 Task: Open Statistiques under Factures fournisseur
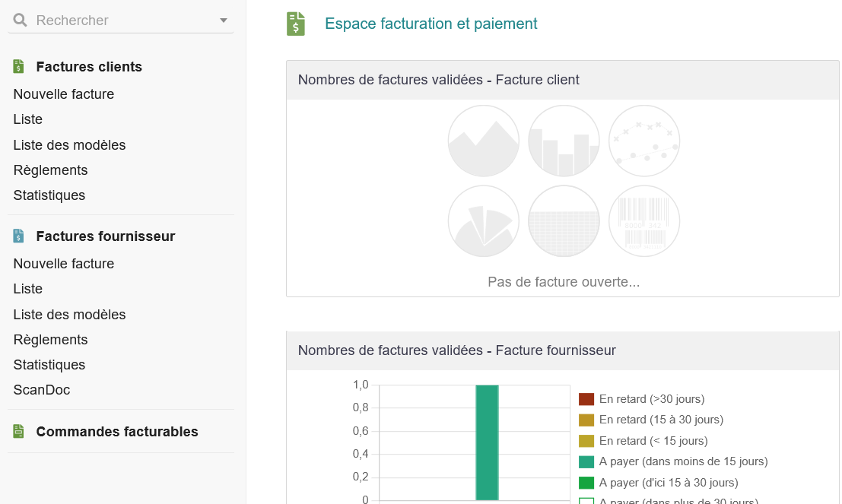[x=49, y=365]
